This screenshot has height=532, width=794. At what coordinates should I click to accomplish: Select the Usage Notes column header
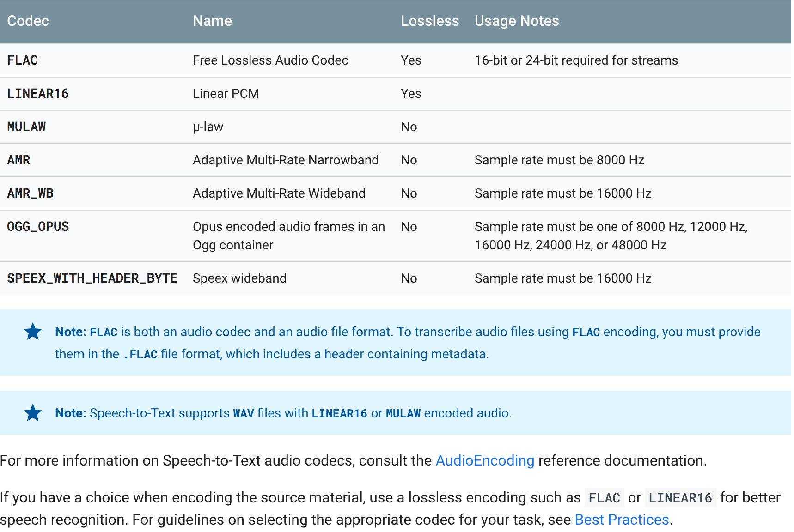pyautogui.click(x=517, y=21)
